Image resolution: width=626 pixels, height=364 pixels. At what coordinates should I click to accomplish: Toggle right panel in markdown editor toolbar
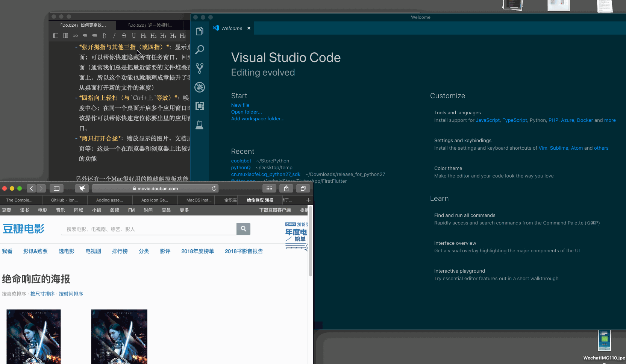click(65, 36)
